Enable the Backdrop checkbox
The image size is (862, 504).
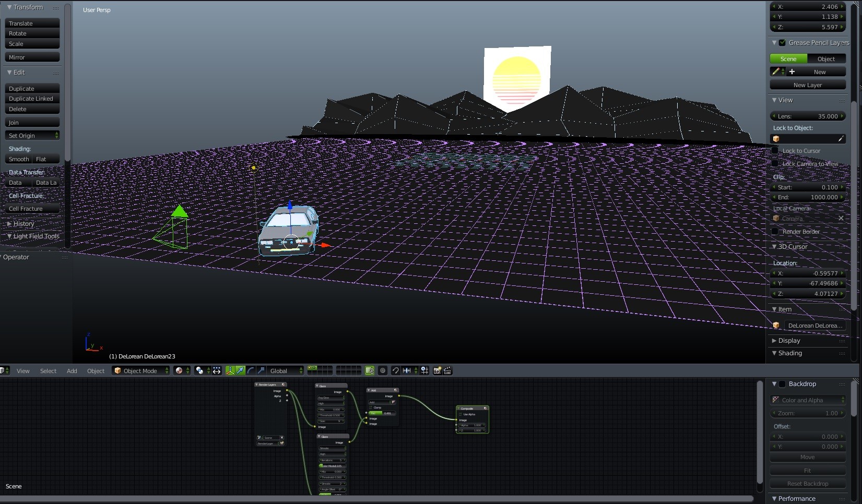pos(782,384)
